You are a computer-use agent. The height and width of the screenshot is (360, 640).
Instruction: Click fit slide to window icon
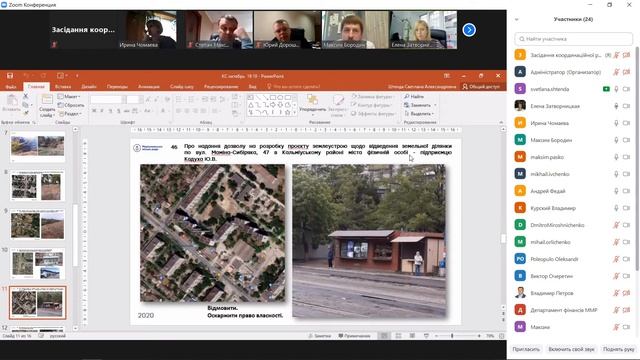point(502,336)
